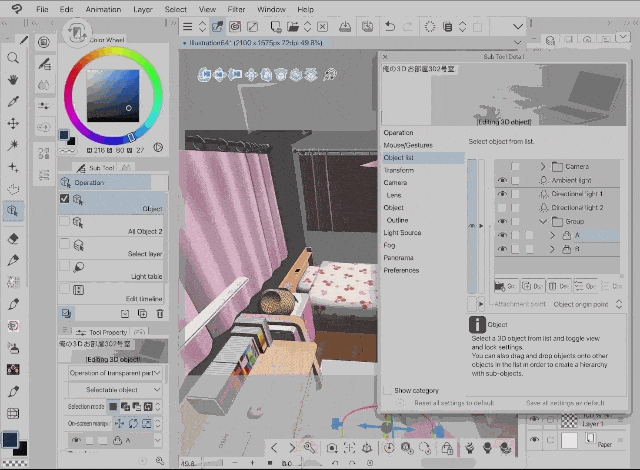Screen dimensions: 640x470
Task: Click the Duplicate button under object list
Action: click(533, 286)
